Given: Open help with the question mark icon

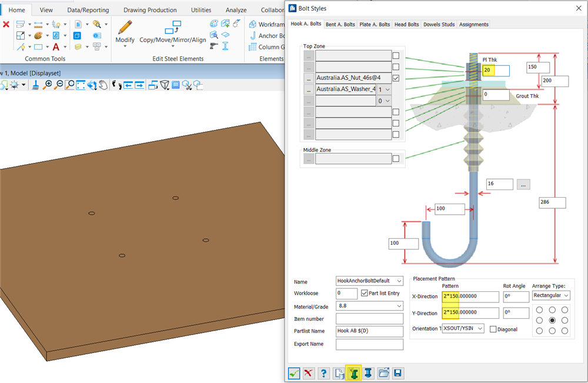Looking at the screenshot, I should point(323,373).
